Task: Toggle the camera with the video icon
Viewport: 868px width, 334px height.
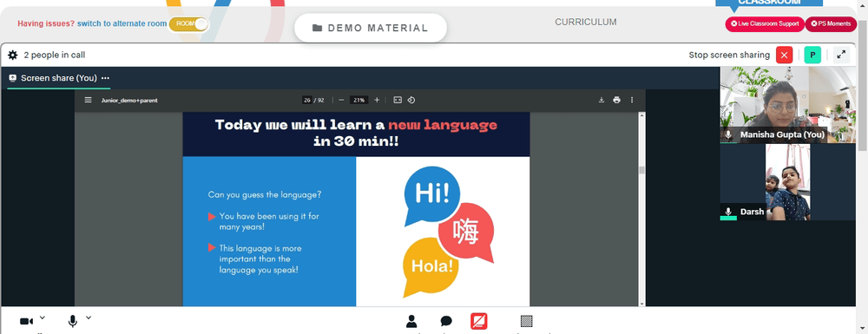Action: (x=26, y=321)
